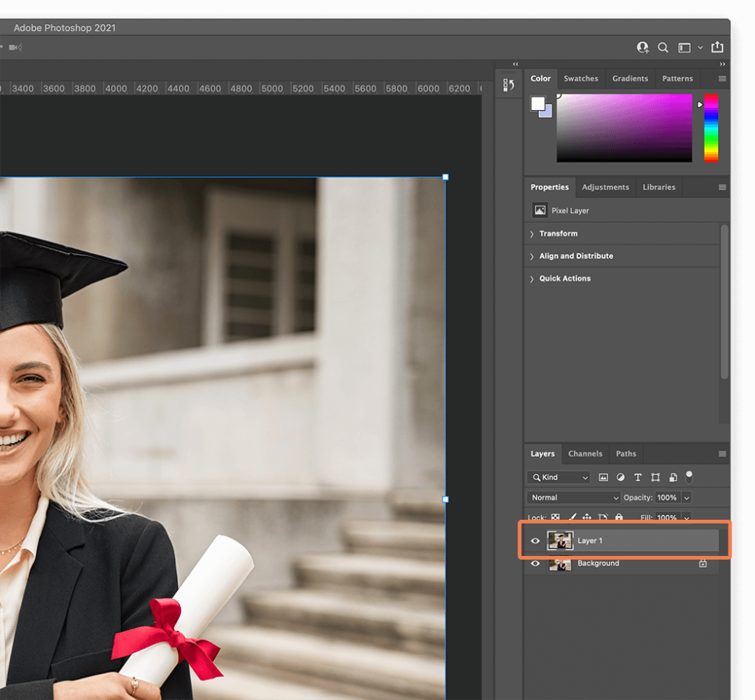Switch to the Gradients tab
This screenshot has width=755, height=700.
click(x=630, y=78)
